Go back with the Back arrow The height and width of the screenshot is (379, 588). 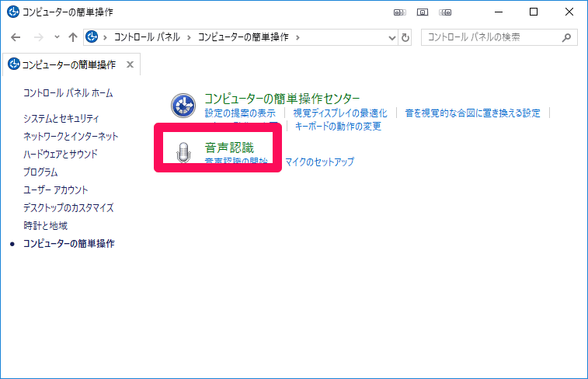pyautogui.click(x=16, y=37)
